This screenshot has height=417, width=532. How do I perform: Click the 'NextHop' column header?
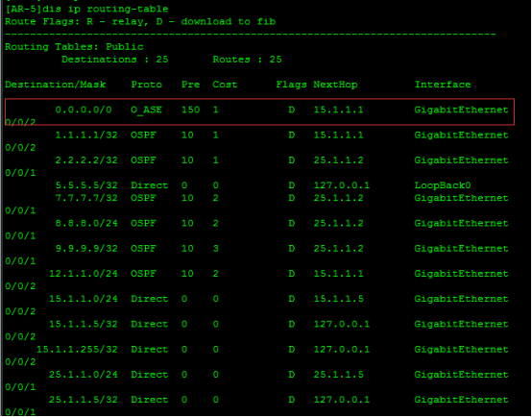[x=335, y=85]
